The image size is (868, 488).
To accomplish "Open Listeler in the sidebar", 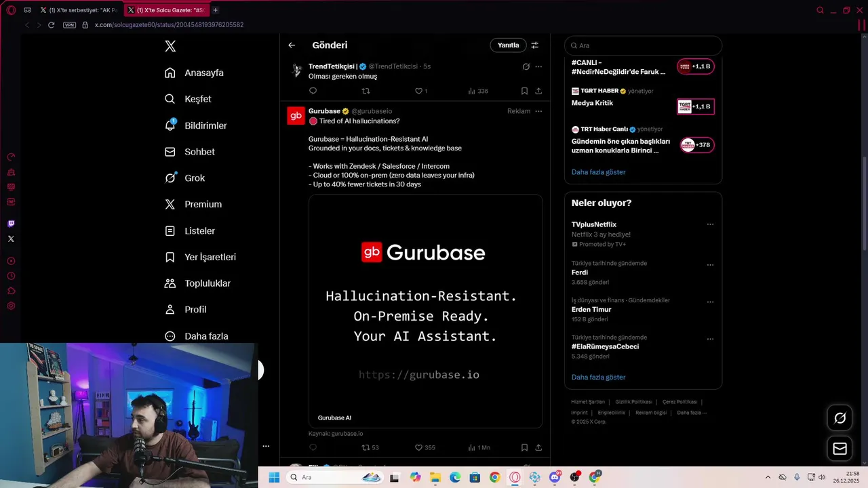I will coord(190,230).
